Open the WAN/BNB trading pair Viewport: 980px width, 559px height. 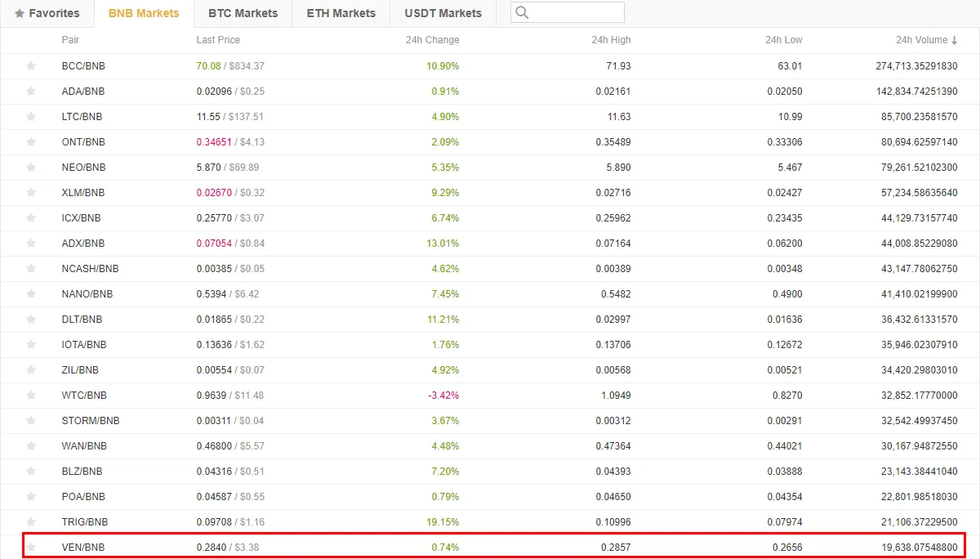pyautogui.click(x=84, y=446)
